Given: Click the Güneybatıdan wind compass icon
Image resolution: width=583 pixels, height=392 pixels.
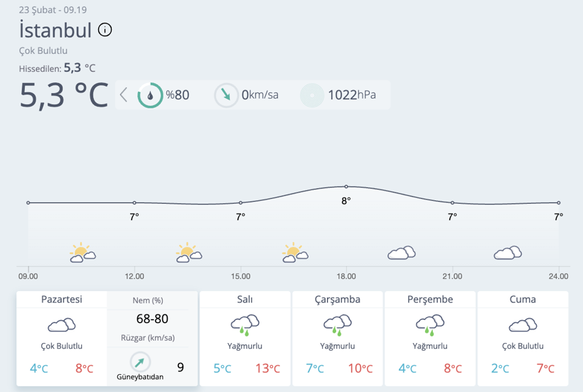Looking at the screenshot, I should 140,361.
